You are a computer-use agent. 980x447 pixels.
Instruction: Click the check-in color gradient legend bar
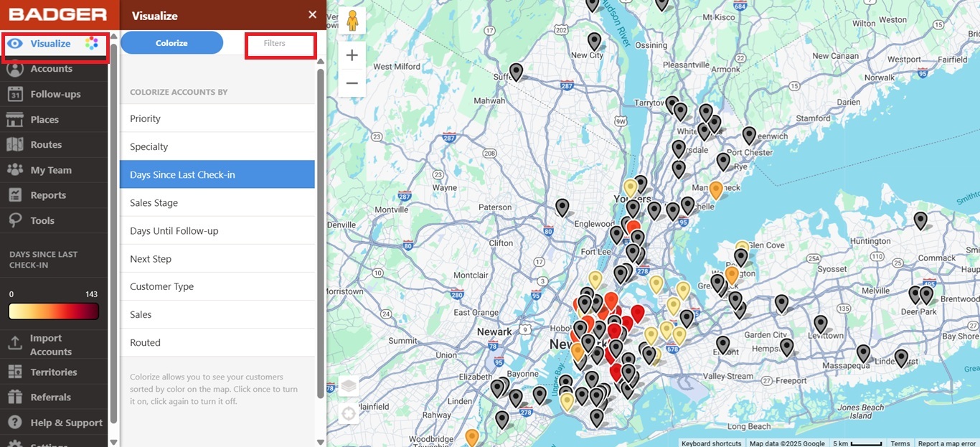point(54,311)
